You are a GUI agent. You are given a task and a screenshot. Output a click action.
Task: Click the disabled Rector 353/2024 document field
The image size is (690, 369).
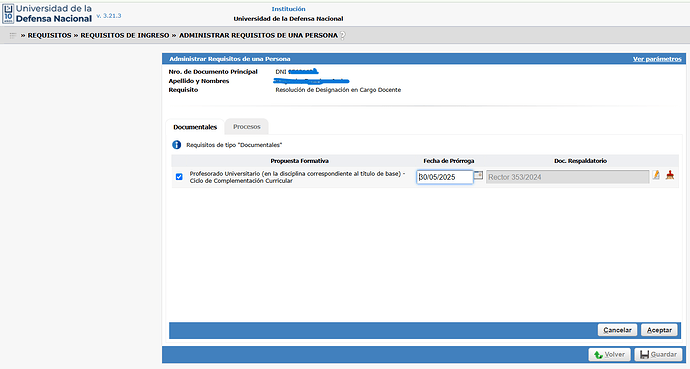pyautogui.click(x=567, y=177)
